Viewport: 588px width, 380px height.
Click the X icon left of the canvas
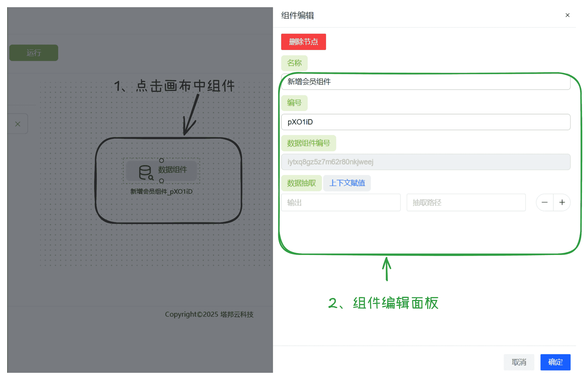click(18, 124)
